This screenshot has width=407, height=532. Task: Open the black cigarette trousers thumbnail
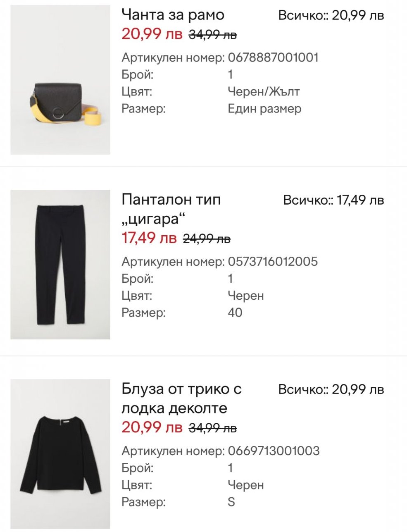click(60, 265)
